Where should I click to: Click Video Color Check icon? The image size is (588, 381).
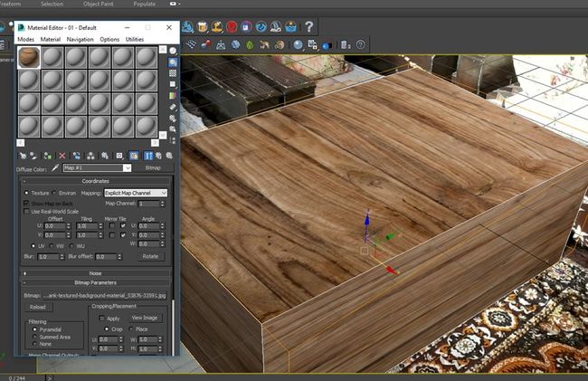pos(173,96)
